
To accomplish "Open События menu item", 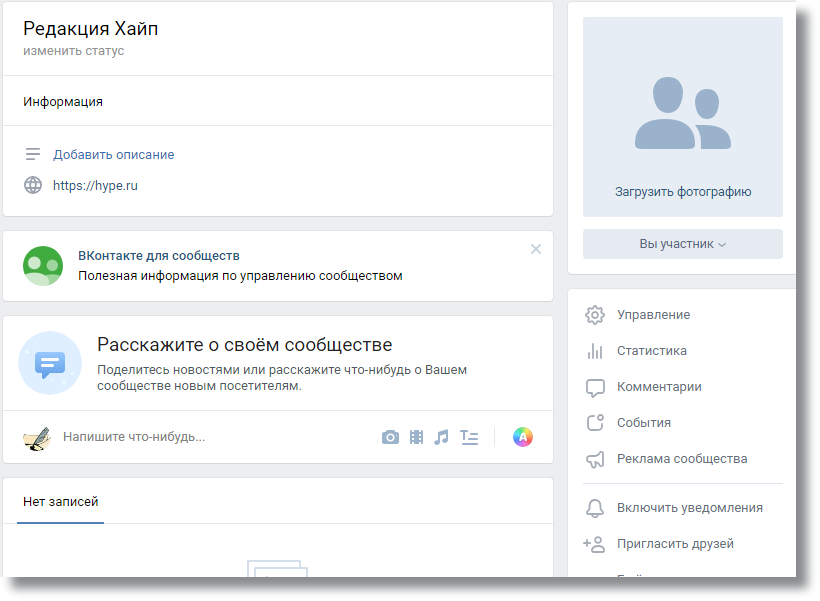I will coord(644,423).
